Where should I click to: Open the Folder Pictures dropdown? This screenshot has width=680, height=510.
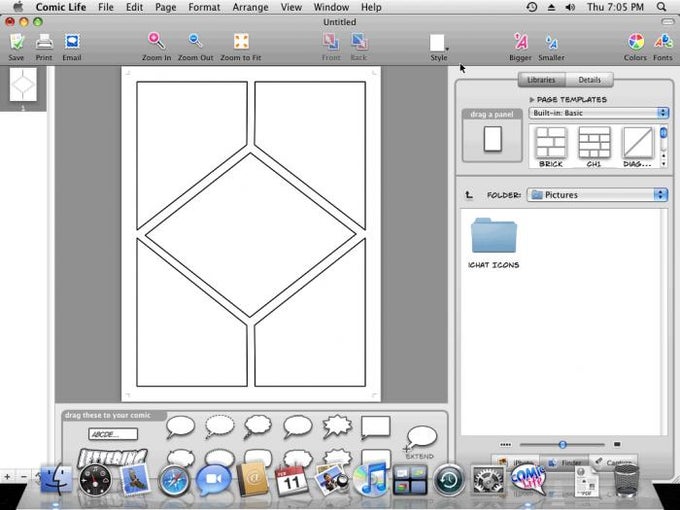tap(597, 195)
